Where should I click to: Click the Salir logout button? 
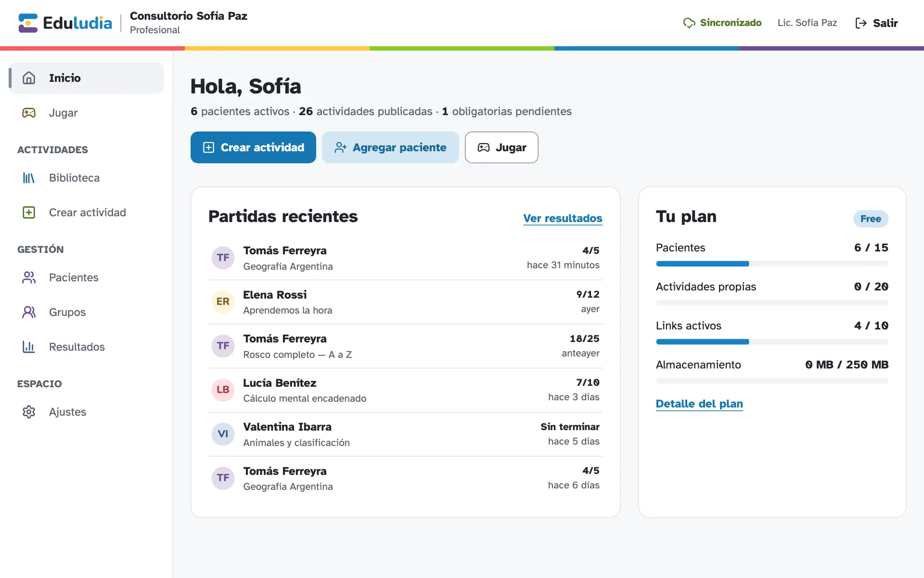(x=876, y=23)
